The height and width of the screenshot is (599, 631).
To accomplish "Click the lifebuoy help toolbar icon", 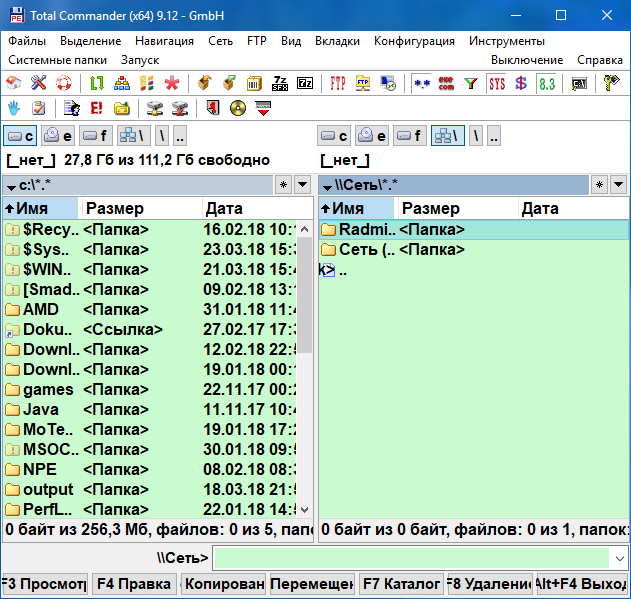I will (x=64, y=83).
